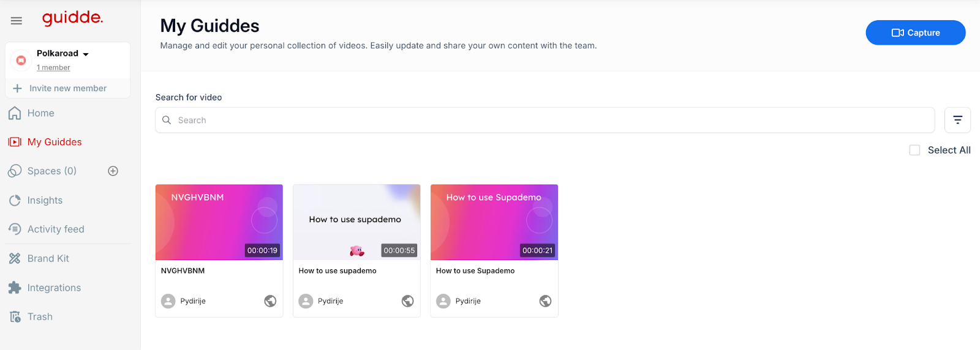The width and height of the screenshot is (980, 350).
Task: Open Insights in sidebar
Action: pyautogui.click(x=45, y=200)
